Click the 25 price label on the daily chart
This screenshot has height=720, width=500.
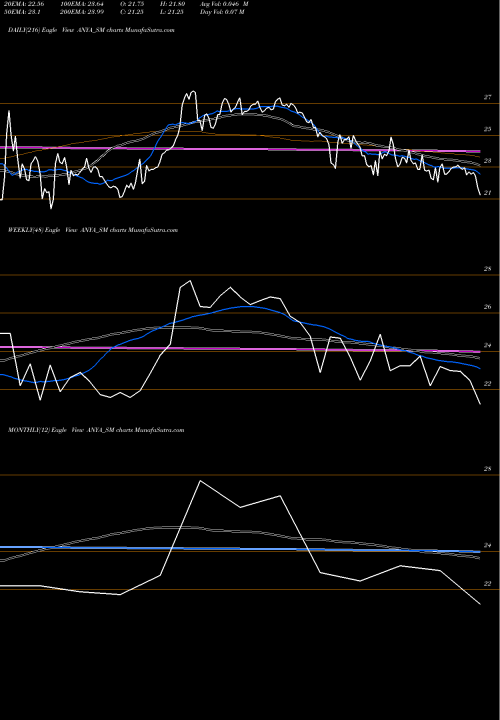click(487, 129)
